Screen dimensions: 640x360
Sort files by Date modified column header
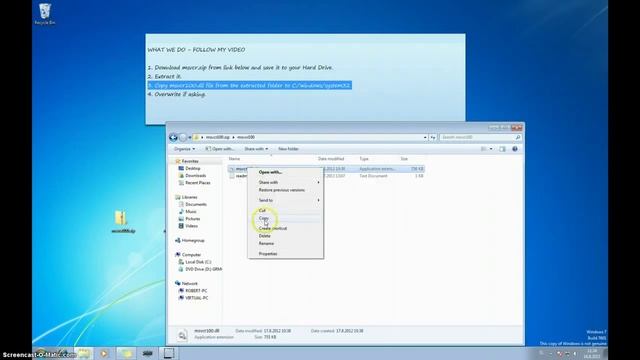(x=331, y=159)
